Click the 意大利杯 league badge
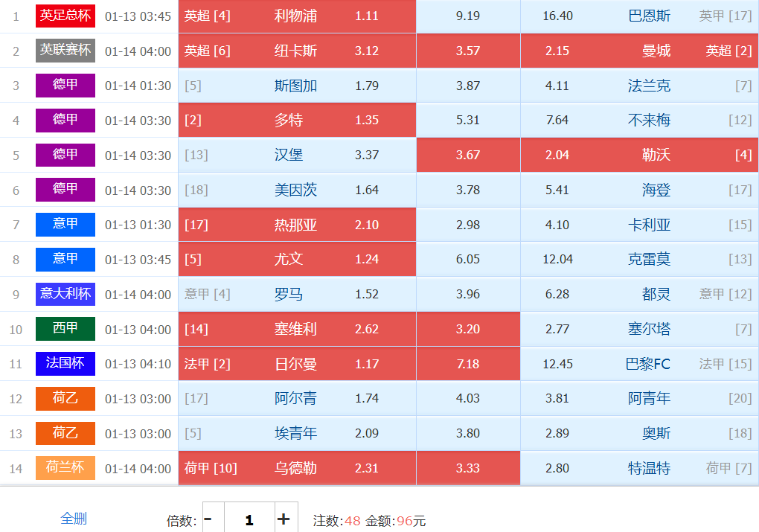 (x=65, y=294)
